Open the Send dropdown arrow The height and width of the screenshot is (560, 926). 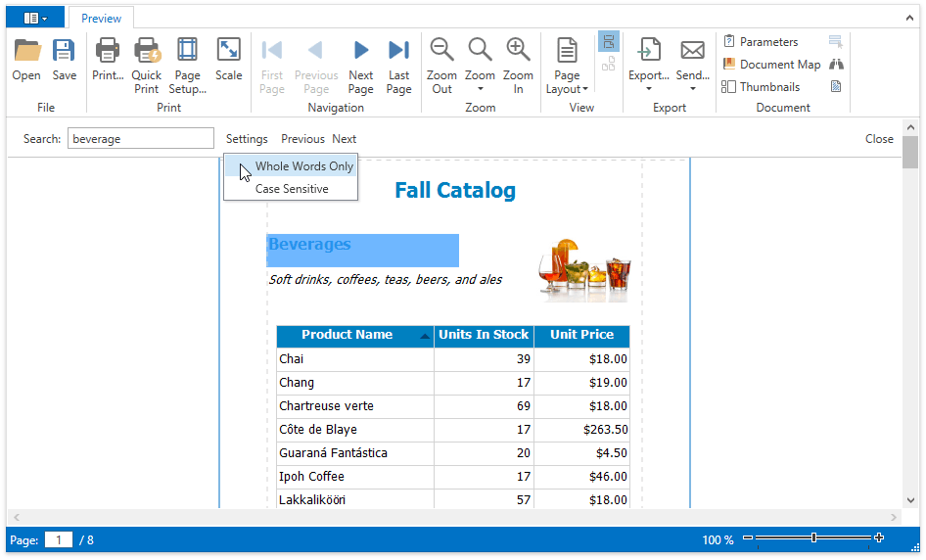point(693,89)
